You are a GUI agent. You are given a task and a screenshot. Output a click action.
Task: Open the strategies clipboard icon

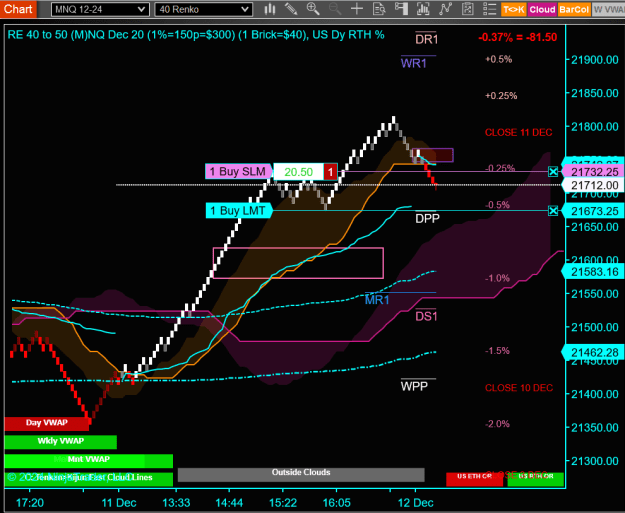(x=467, y=9)
